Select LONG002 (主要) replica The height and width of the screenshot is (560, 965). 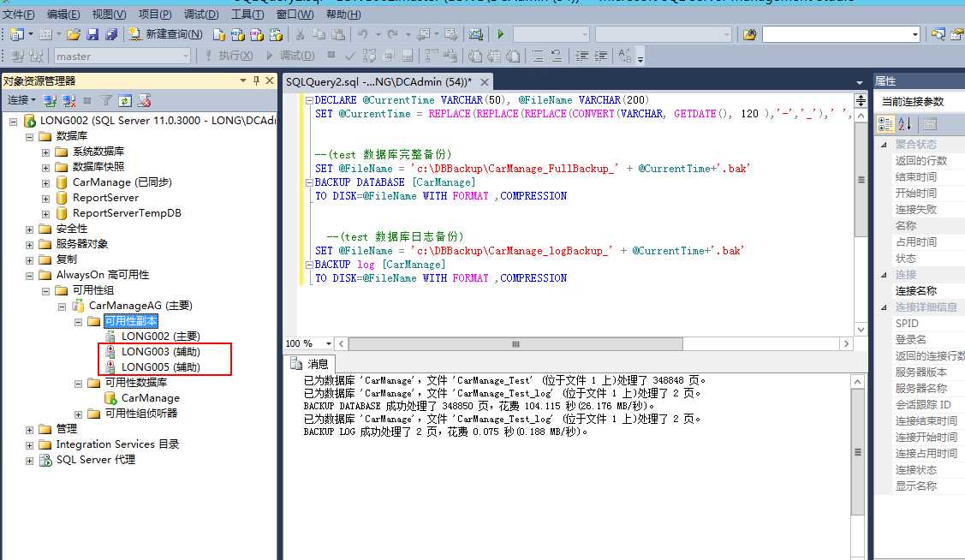[160, 337]
